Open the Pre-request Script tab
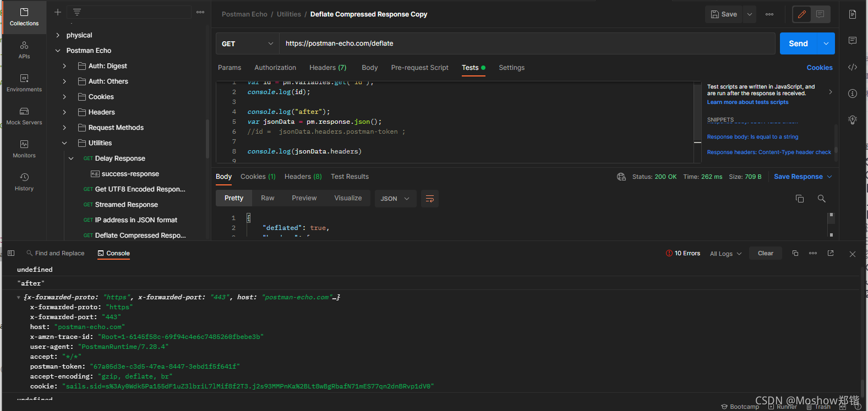The image size is (868, 411). point(420,68)
